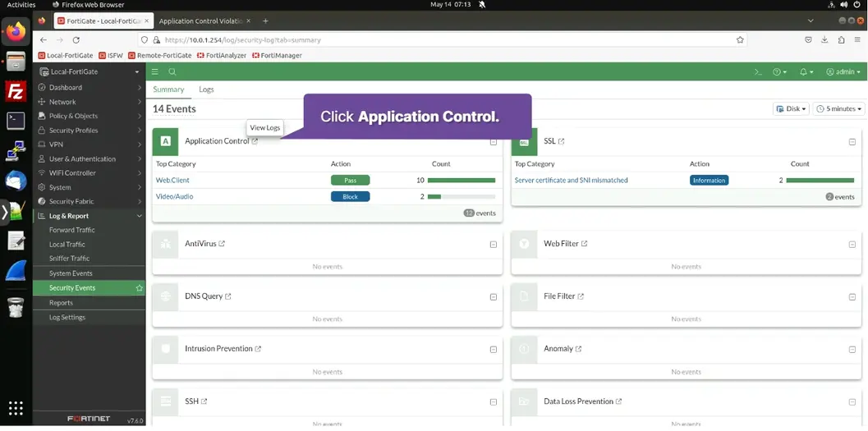868x431 pixels.
Task: Collapse the Application Control widget
Action: pyautogui.click(x=494, y=142)
